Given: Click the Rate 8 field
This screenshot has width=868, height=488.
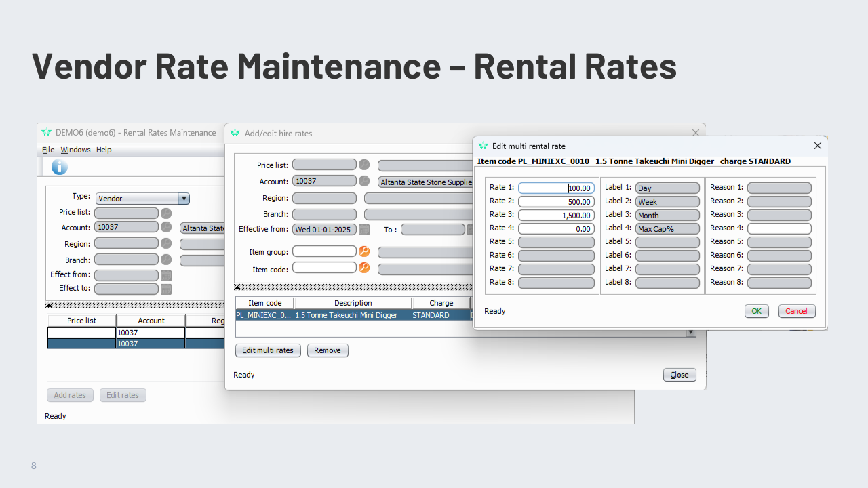Looking at the screenshot, I should (x=556, y=283).
